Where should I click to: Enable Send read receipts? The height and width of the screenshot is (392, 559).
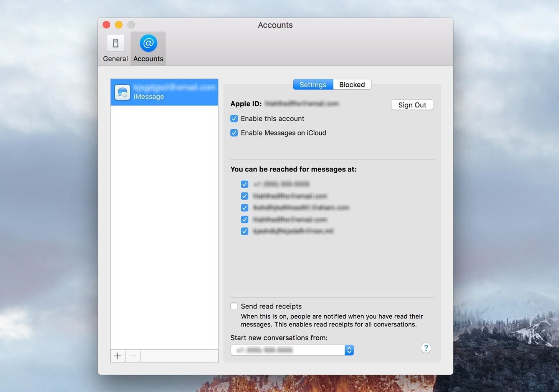pos(234,306)
